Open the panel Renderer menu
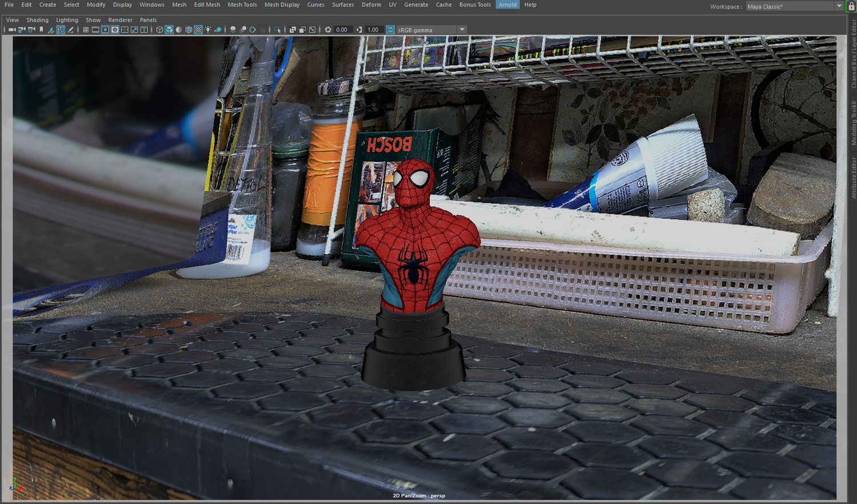Image resolution: width=857 pixels, height=504 pixels. (121, 20)
